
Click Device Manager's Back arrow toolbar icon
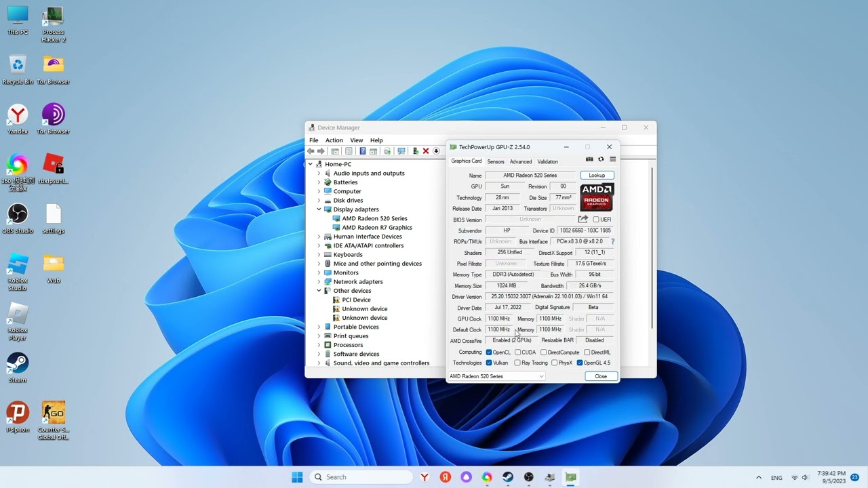click(311, 151)
